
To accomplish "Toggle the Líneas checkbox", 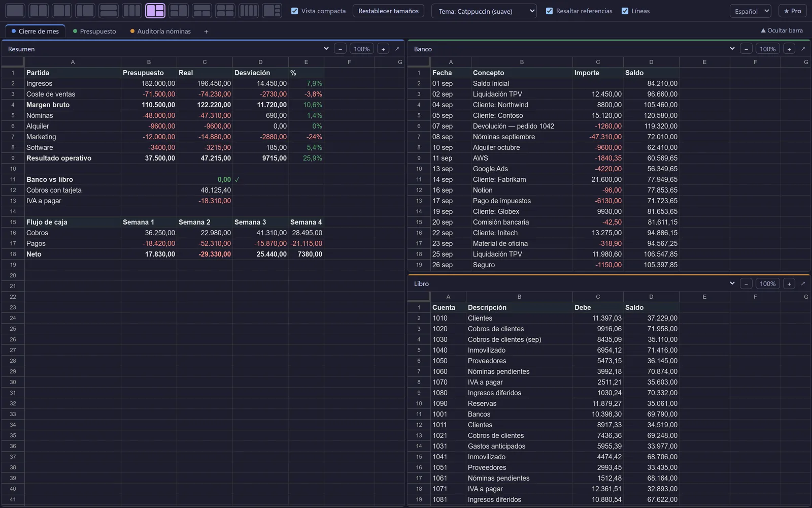I will (x=625, y=11).
